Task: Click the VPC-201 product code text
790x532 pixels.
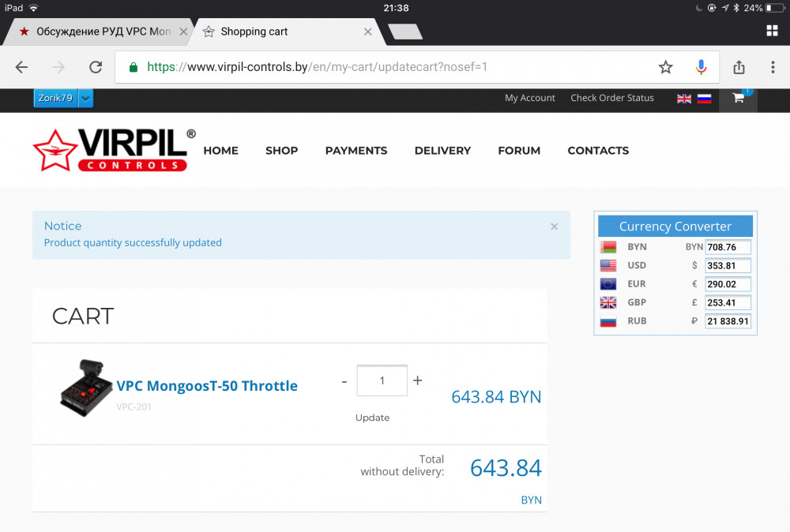Action: (134, 406)
